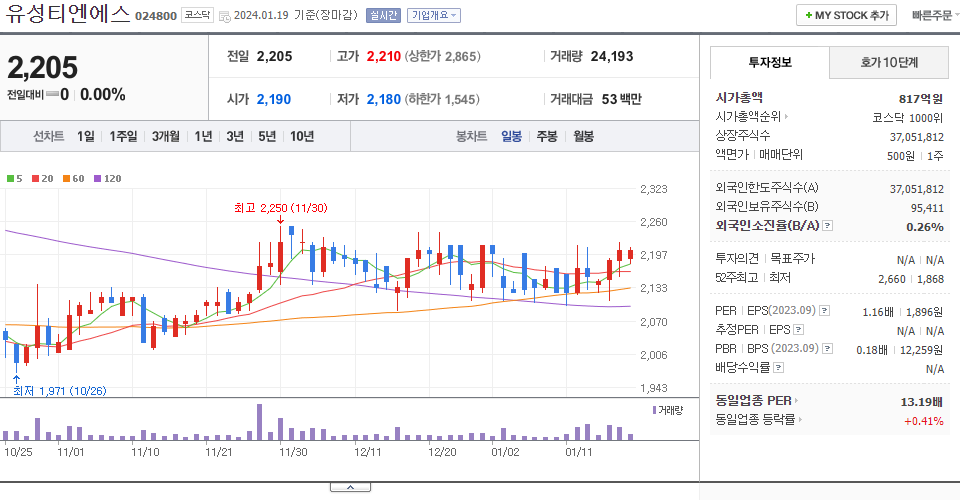Open help icon next to PER EPS(2023.09)
The image size is (960, 500).
tap(825, 311)
